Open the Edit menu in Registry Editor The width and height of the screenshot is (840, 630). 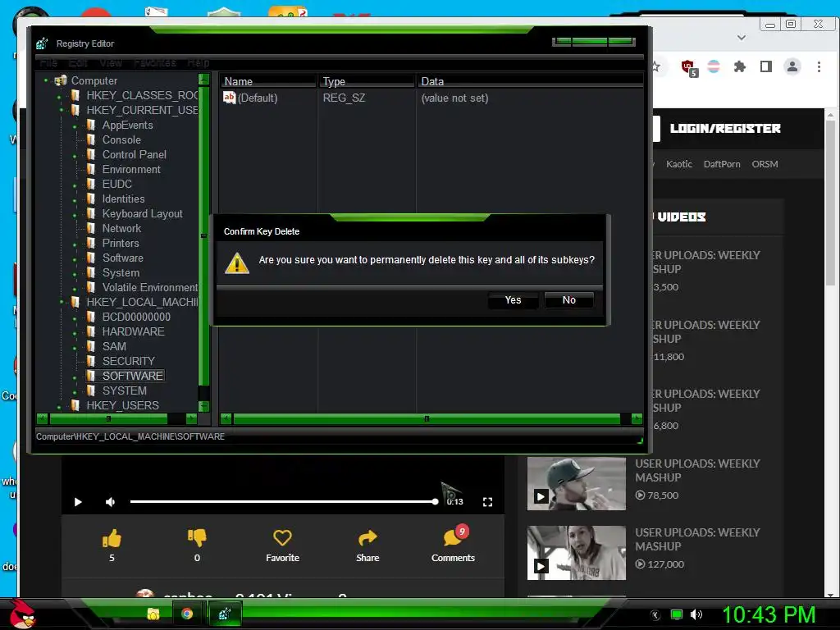click(78, 62)
